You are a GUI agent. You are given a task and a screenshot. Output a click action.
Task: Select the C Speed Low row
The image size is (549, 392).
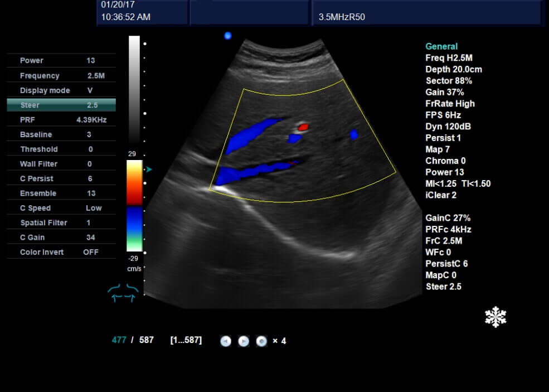point(61,208)
